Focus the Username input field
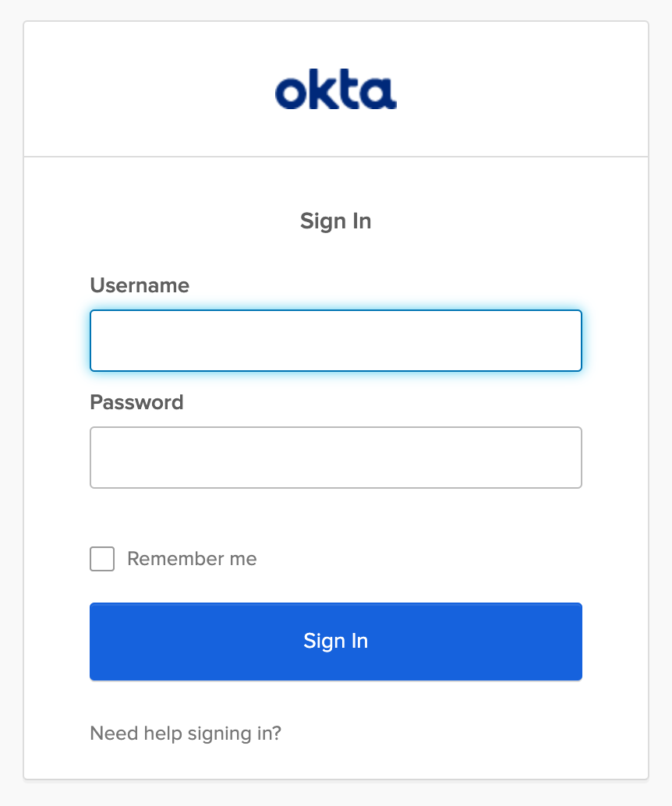Screen dimensions: 672x806 335,341
